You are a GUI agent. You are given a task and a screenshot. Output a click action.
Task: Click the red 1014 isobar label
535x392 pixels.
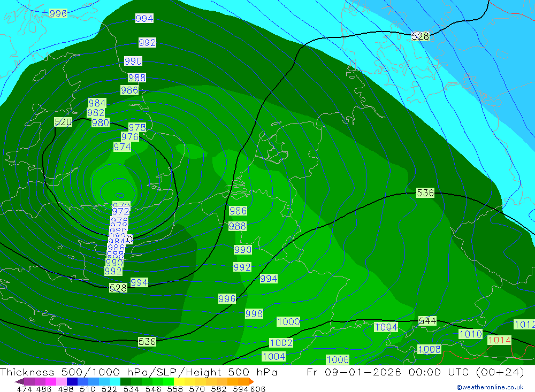coord(499,340)
